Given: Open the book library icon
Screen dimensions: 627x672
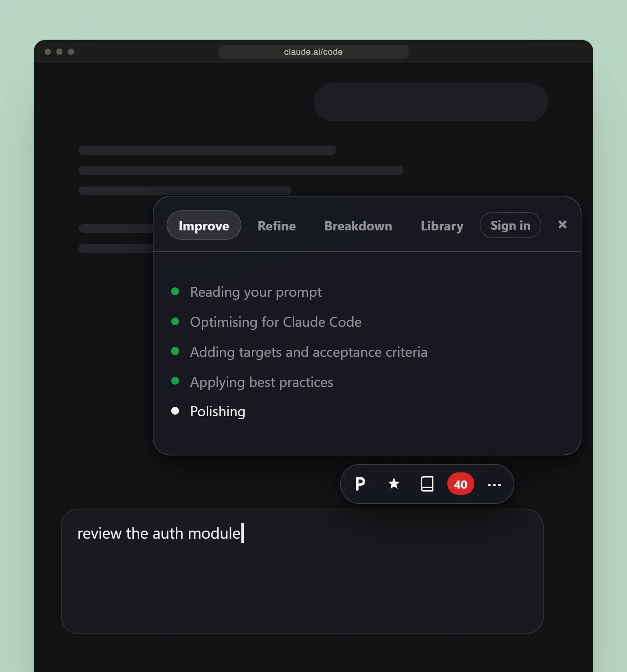Looking at the screenshot, I should click(427, 484).
